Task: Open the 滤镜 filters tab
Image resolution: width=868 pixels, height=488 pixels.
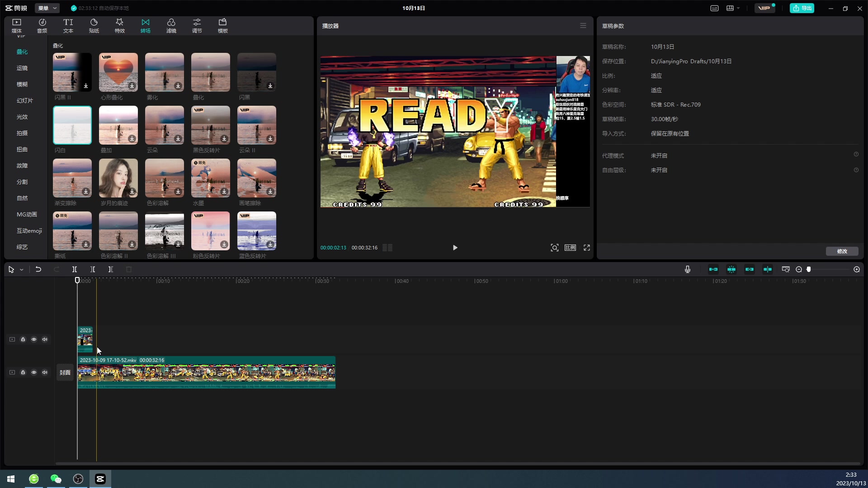Action: pos(171,26)
